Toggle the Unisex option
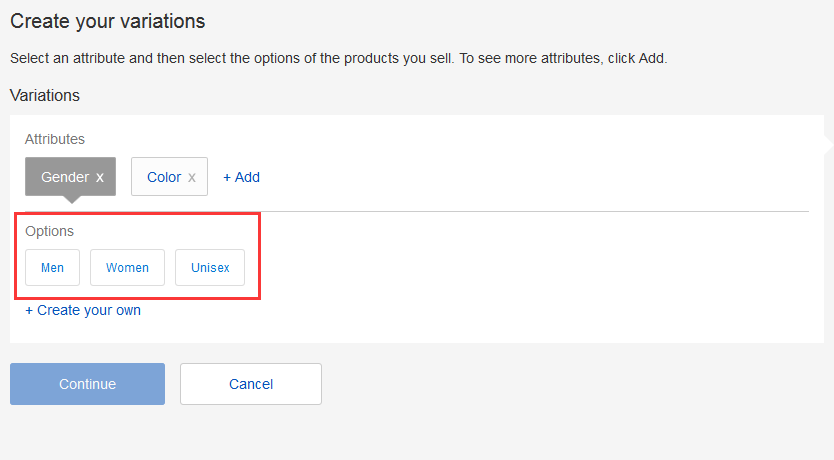The image size is (834, 460). click(210, 268)
